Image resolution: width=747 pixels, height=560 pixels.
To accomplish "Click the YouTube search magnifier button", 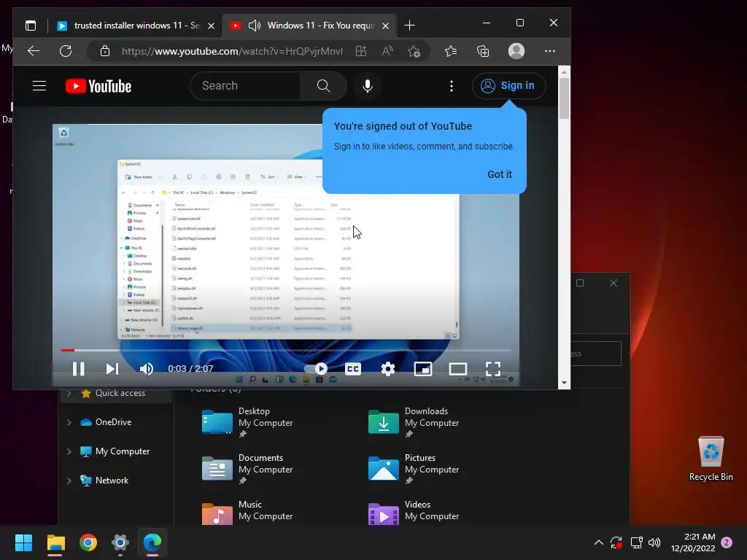I will (323, 86).
